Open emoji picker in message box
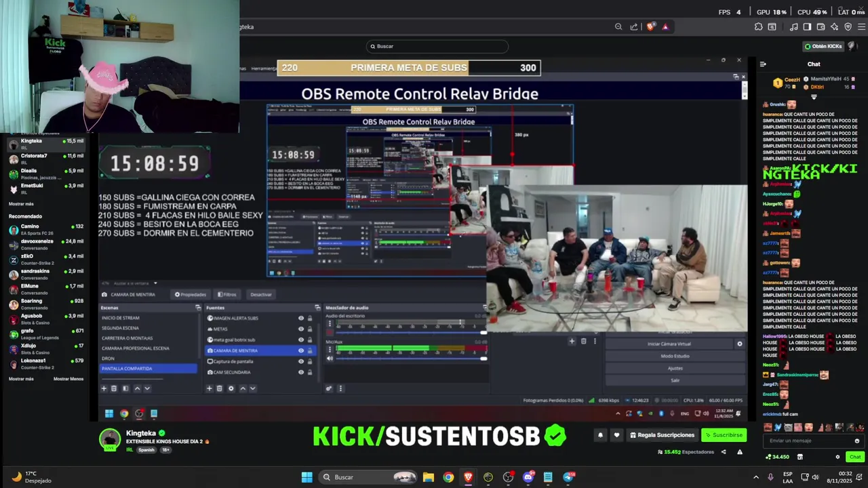Image resolution: width=868 pixels, height=488 pixels. 857,441
